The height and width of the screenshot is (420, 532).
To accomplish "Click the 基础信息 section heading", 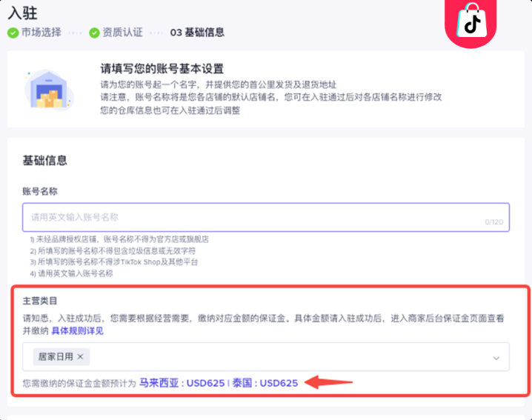I will click(44, 160).
